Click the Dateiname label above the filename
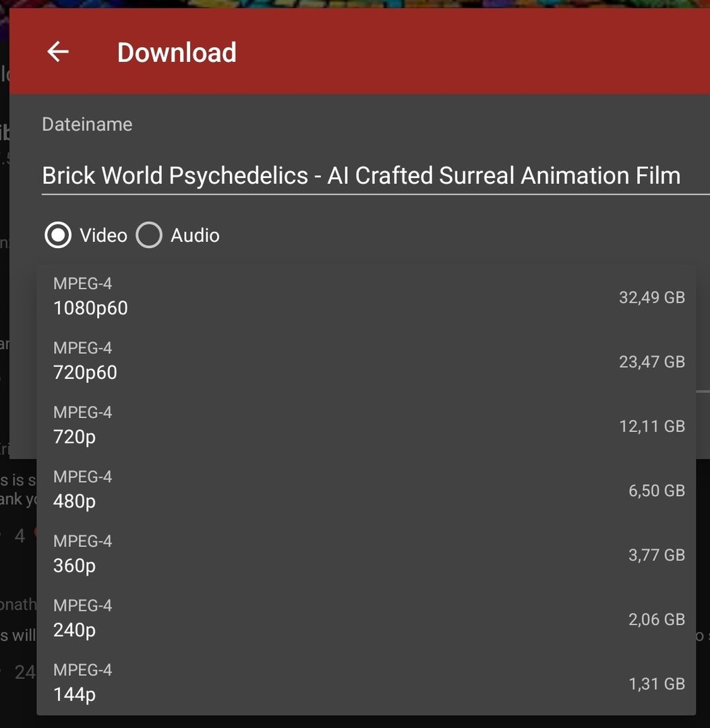710x728 pixels. (x=87, y=125)
